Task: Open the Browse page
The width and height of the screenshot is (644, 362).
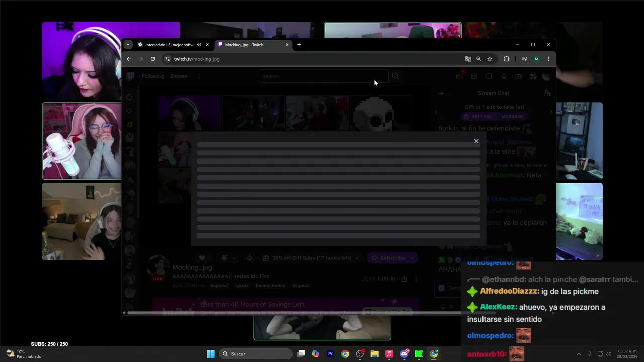Action: pos(178,76)
